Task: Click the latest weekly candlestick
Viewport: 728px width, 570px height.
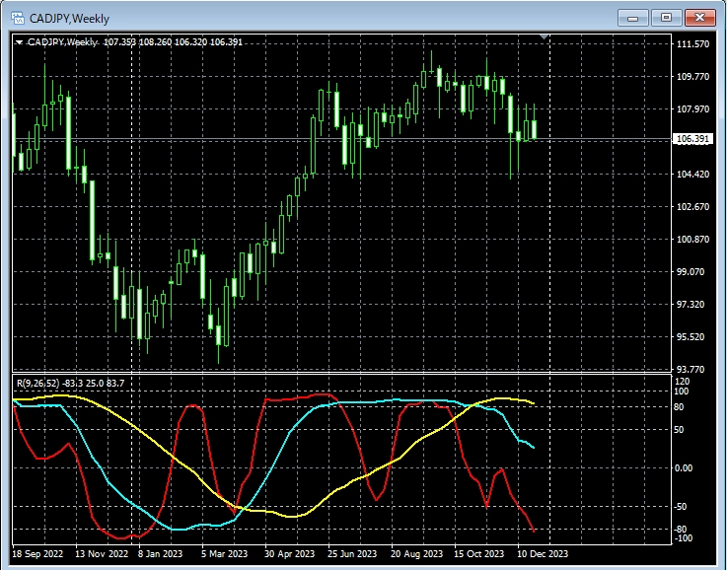Action: coord(535,129)
